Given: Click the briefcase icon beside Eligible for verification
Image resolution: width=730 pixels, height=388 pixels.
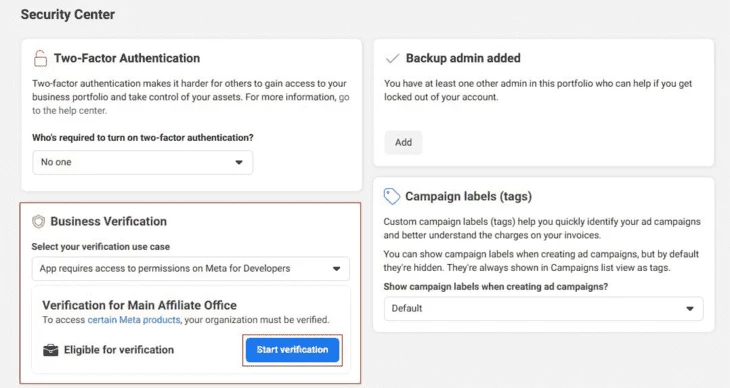Looking at the screenshot, I should [51, 350].
